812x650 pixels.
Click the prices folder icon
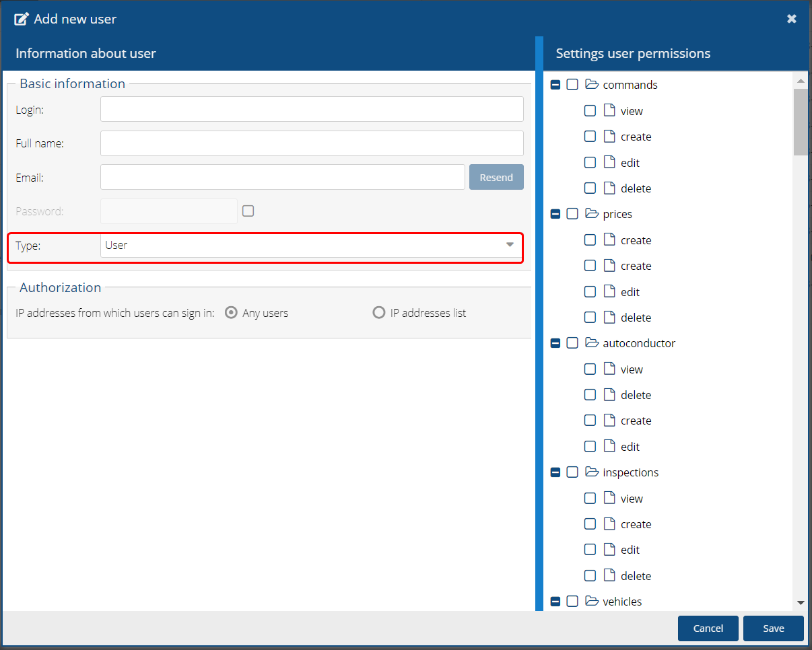(x=592, y=214)
